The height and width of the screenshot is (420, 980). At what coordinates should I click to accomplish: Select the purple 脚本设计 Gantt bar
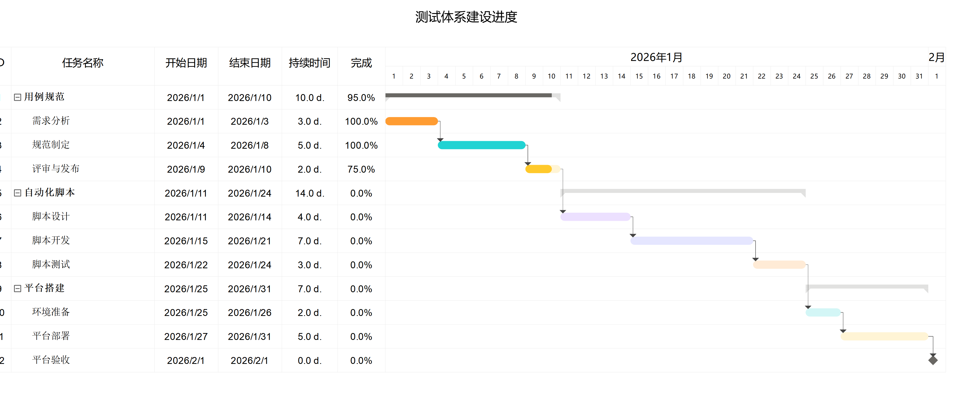pyautogui.click(x=595, y=217)
